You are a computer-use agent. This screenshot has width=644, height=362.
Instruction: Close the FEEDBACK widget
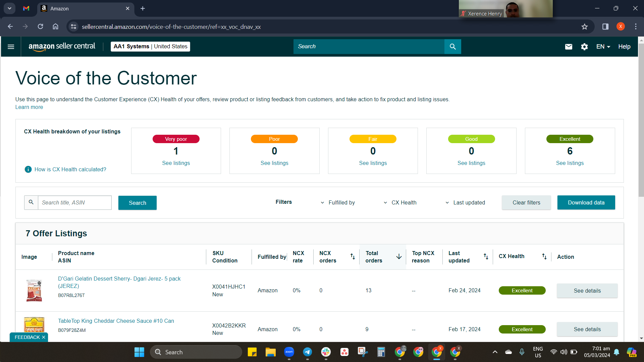pyautogui.click(x=44, y=337)
